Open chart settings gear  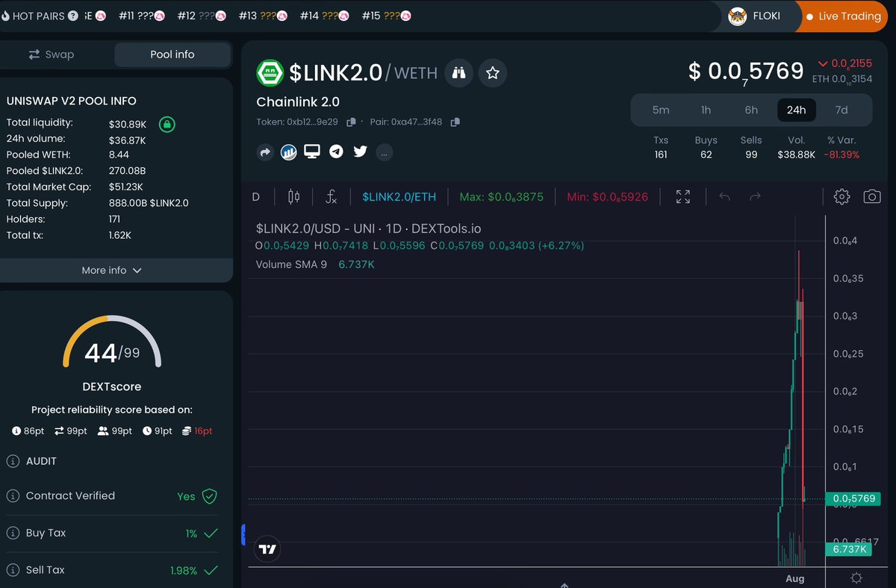841,197
